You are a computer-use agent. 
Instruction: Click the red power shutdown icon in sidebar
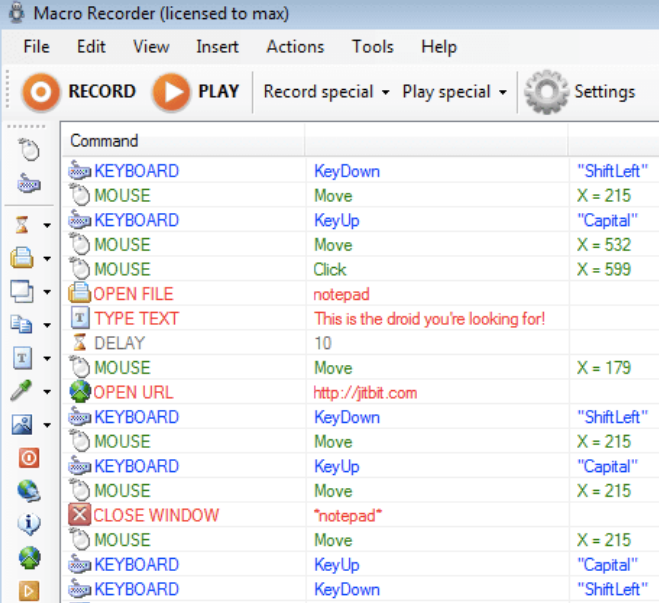click(29, 458)
